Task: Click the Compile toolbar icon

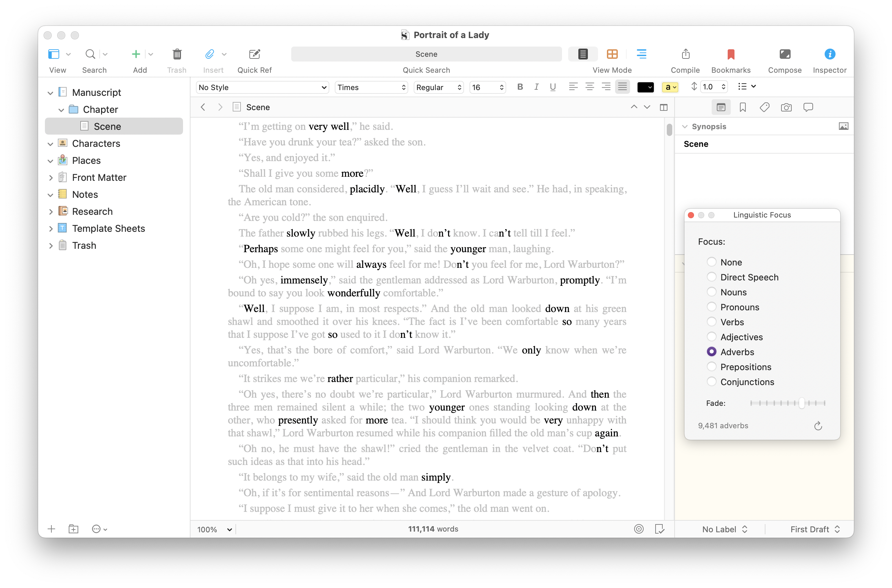Action: click(x=685, y=55)
